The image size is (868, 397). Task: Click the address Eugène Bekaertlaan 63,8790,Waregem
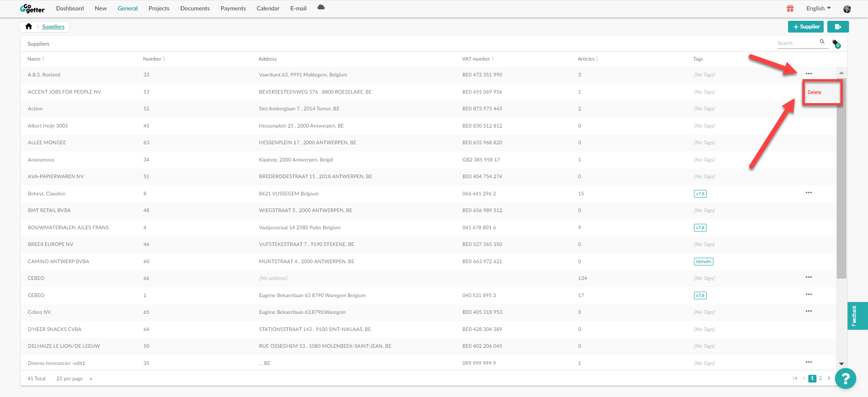[x=302, y=312]
